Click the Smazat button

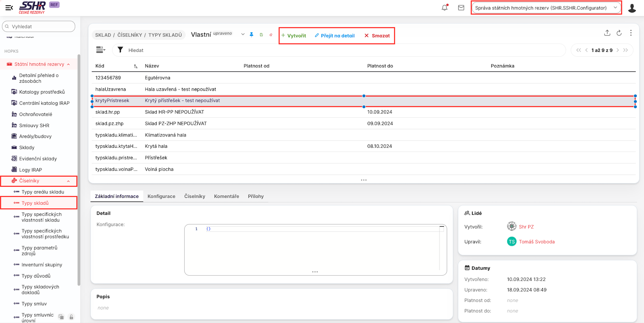click(x=377, y=36)
